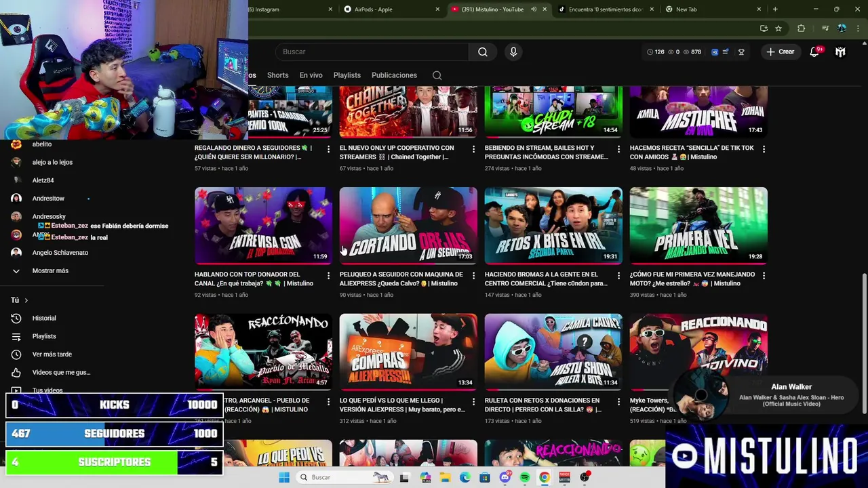This screenshot has height=488, width=868.
Task: Open options menu for REGALANDO DINERO video
Action: click(x=328, y=148)
